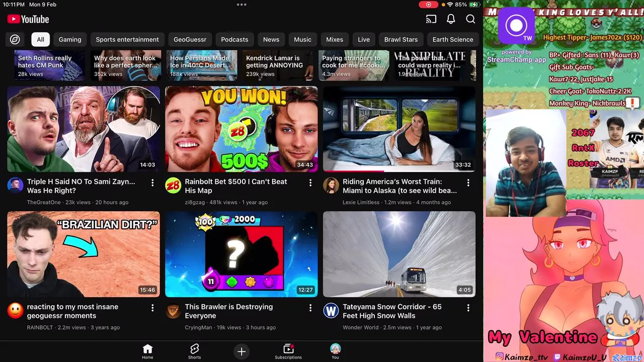Open zi8gzag channel avatar
Screen dimensions: 644x362
tap(173, 186)
